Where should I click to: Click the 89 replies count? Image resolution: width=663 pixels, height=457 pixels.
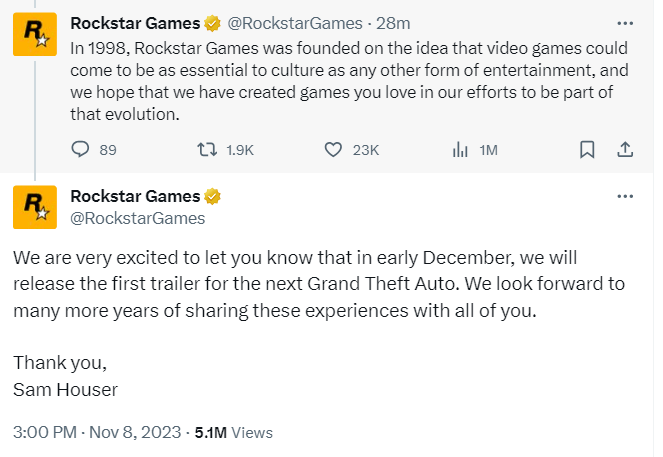pyautogui.click(x=108, y=150)
